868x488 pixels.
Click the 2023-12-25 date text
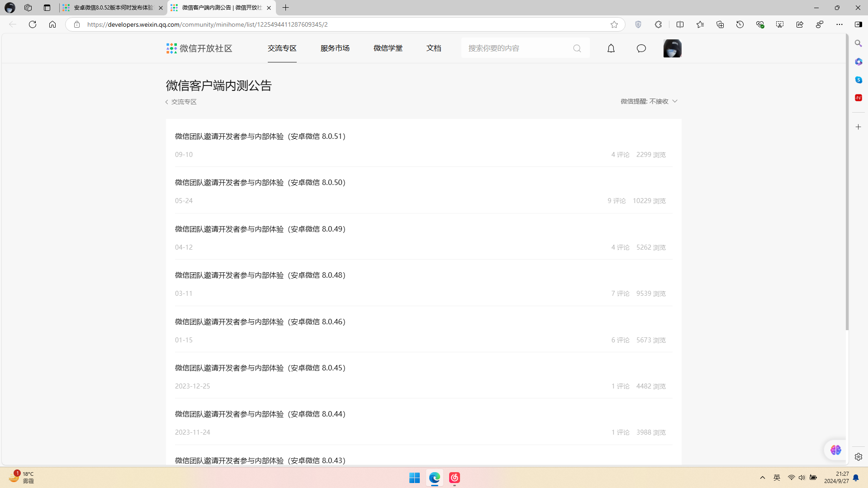pyautogui.click(x=192, y=386)
